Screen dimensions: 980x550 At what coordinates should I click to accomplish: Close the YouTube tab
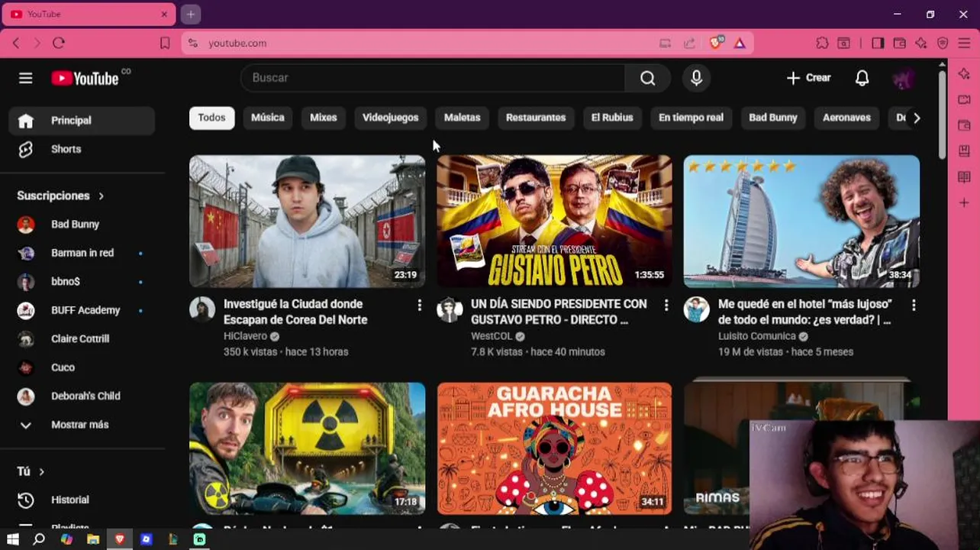[163, 14]
